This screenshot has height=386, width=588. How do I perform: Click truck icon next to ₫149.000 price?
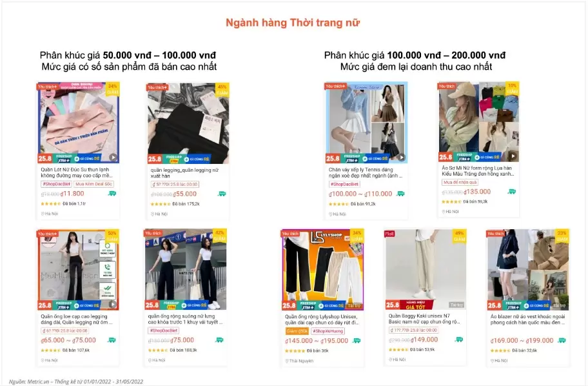(459, 340)
